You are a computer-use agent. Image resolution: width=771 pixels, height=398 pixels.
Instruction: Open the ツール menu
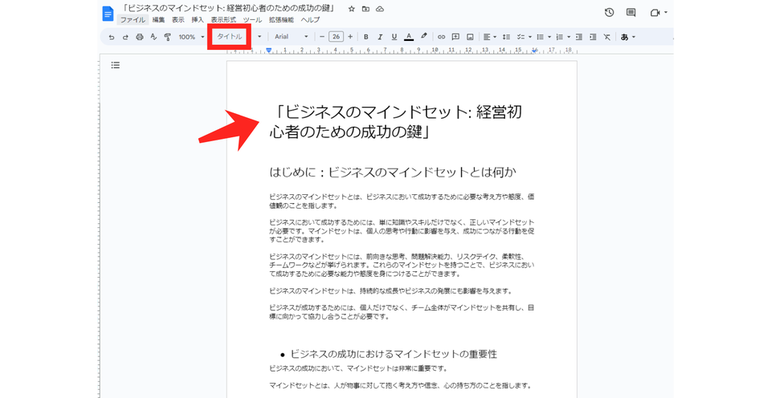point(252,20)
